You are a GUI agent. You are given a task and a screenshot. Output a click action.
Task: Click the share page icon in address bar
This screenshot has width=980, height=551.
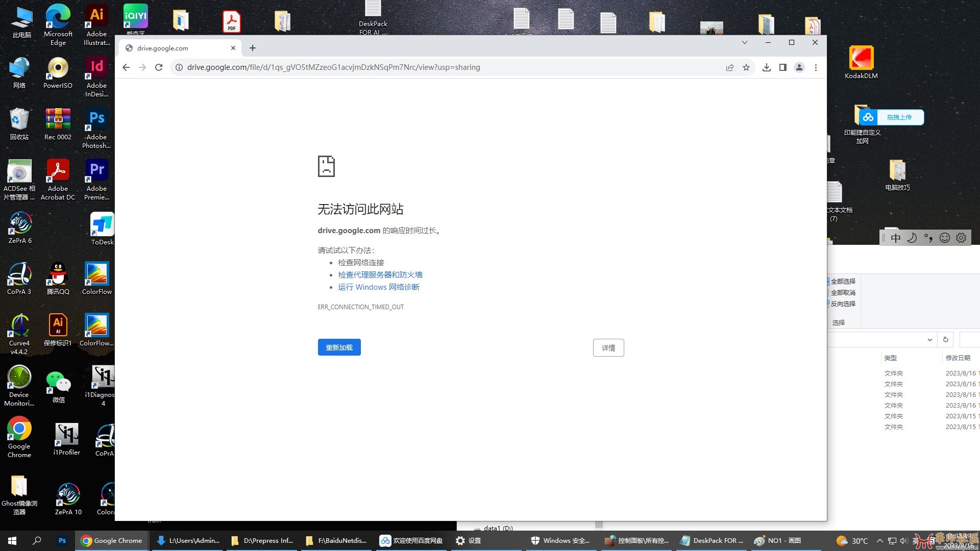click(730, 67)
